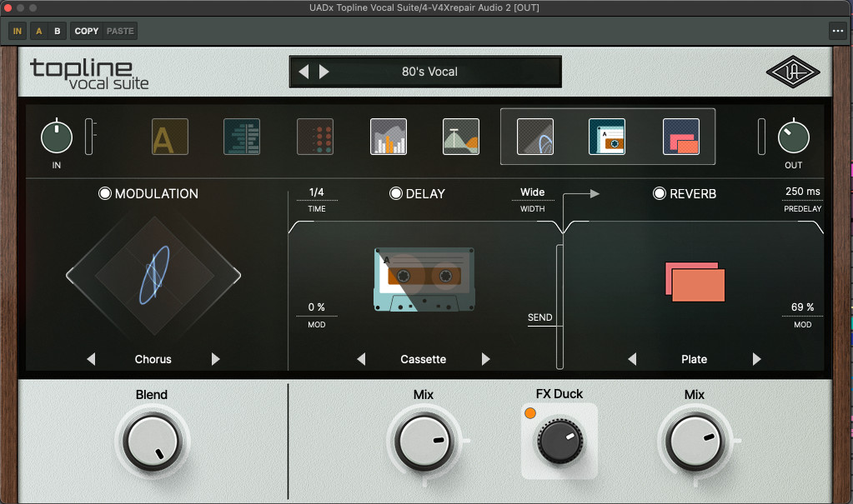Screen dimensions: 853x504
Task: Switch to the A settings state
Action: pyautogui.click(x=38, y=31)
